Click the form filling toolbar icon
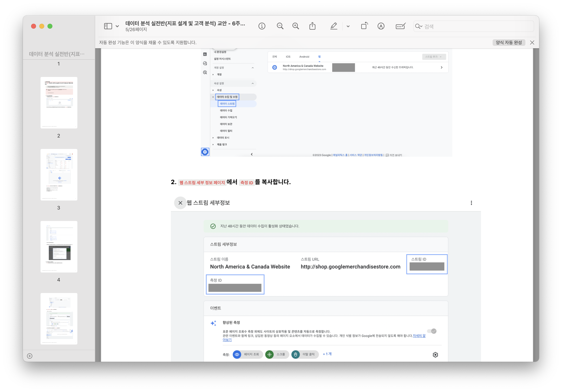The width and height of the screenshot is (562, 392). [401, 26]
